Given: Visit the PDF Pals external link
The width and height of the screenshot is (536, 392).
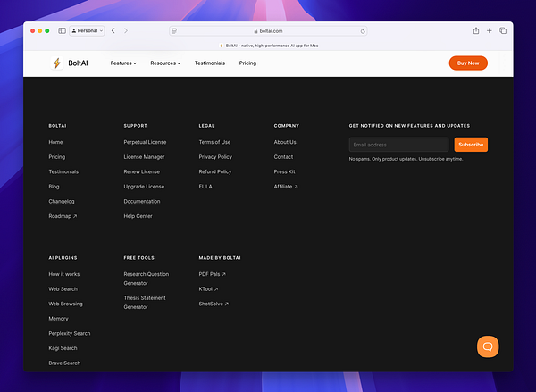Looking at the screenshot, I should [x=212, y=274].
